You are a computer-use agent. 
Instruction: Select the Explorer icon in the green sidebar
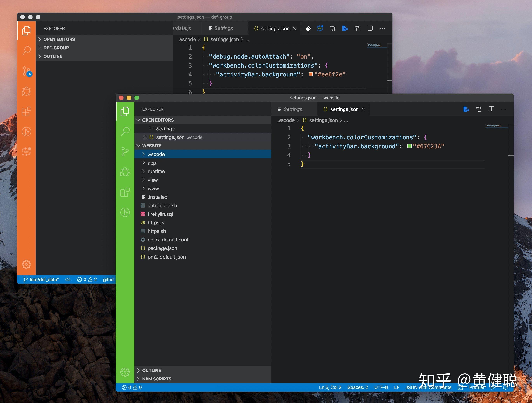pyautogui.click(x=125, y=111)
